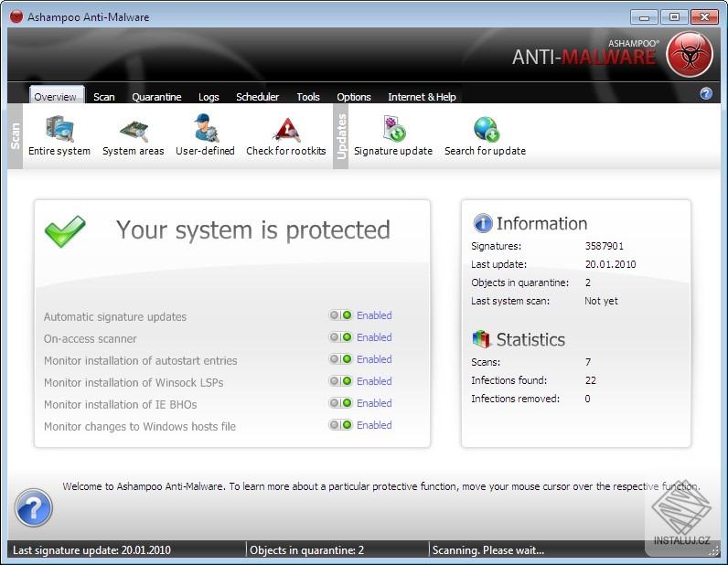Click status bar Objects in quarantine: 2

(x=306, y=550)
